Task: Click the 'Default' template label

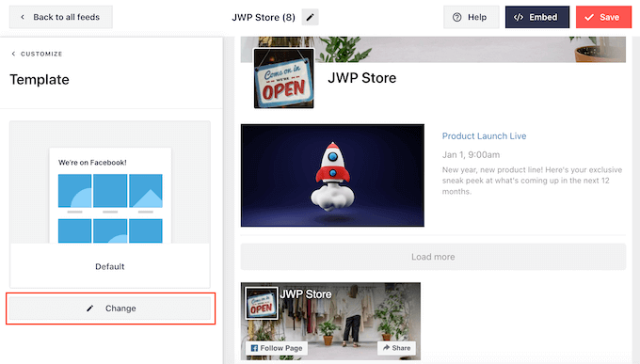Action: point(110,266)
